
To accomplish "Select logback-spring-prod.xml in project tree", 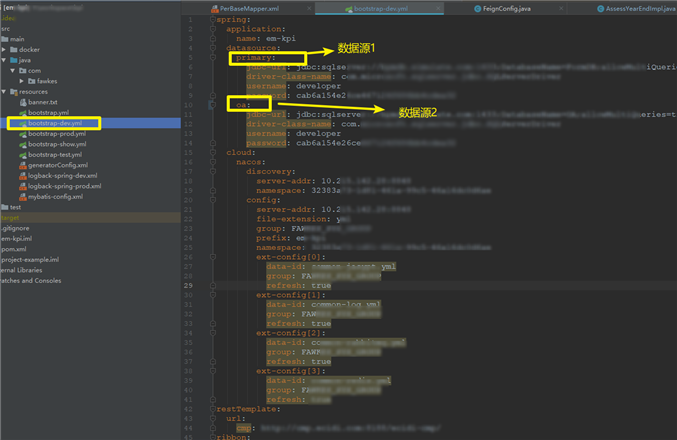I will [x=65, y=186].
